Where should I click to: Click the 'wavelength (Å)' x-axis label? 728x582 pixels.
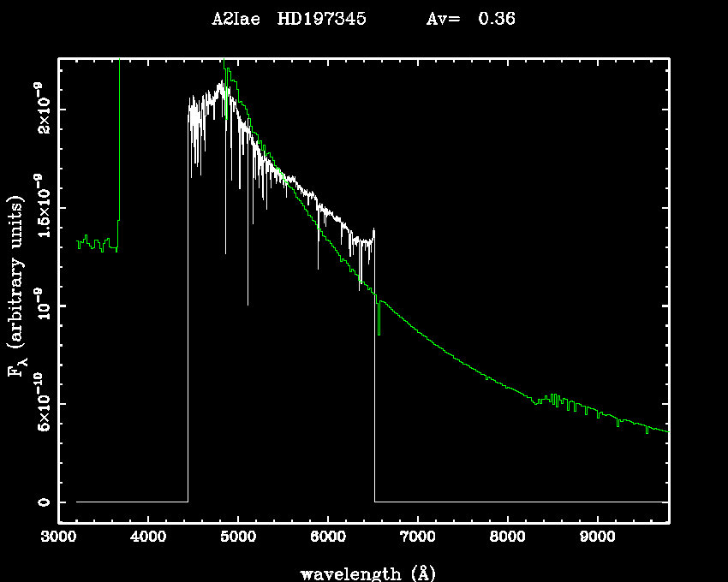(363, 573)
